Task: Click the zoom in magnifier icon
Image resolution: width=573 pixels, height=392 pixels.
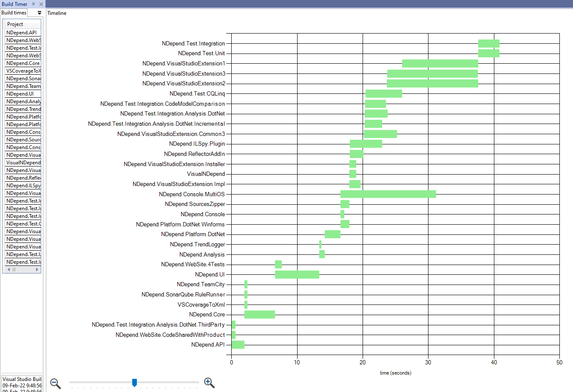Action: point(209,383)
